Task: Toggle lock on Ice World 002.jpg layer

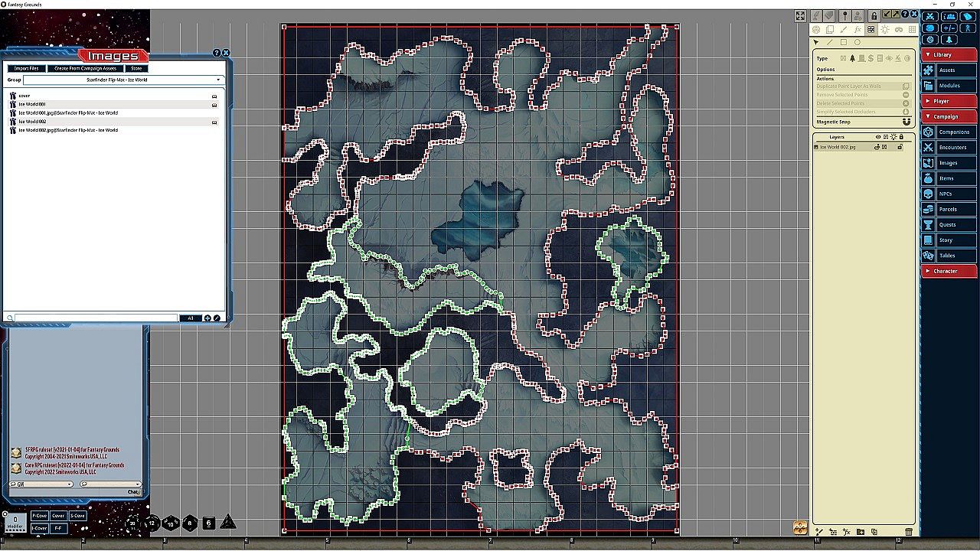Action: [900, 147]
